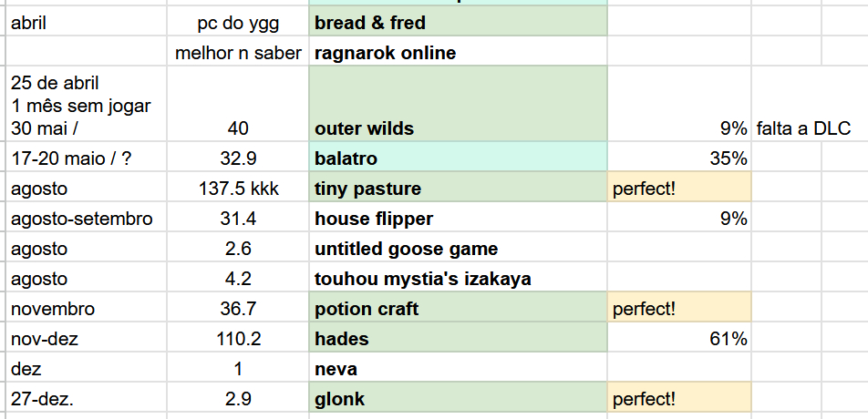Click 'perfect!' cell beside tiny pasture
Viewport: 868px width, 419px height.
click(x=679, y=189)
